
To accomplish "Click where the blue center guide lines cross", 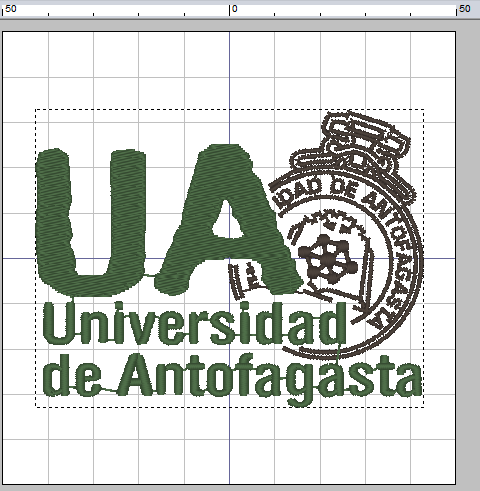I will click(x=229, y=258).
